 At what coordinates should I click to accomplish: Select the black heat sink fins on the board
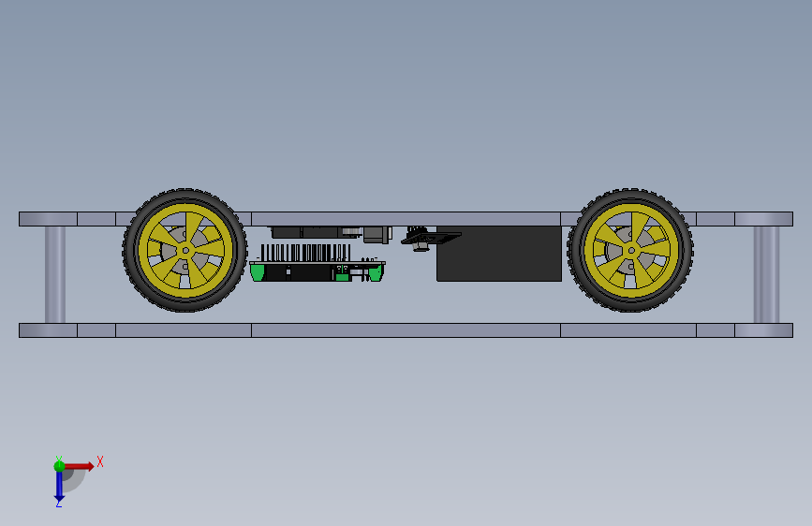tap(305, 253)
